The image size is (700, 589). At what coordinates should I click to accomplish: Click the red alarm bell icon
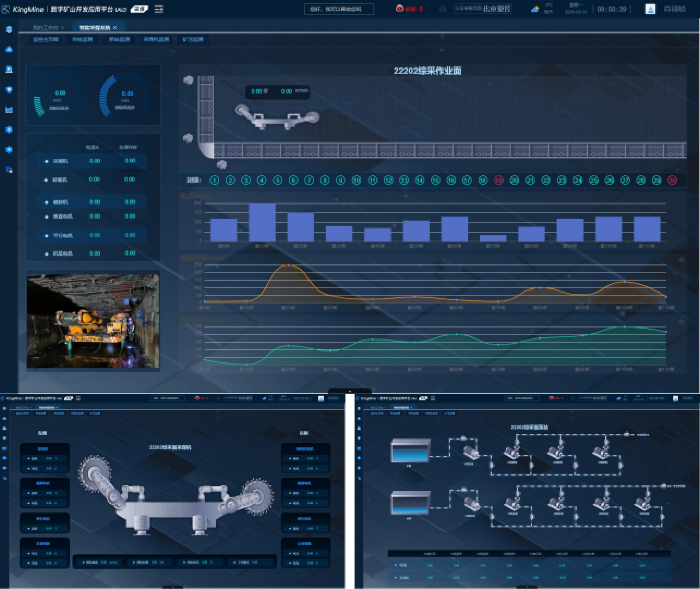point(400,9)
